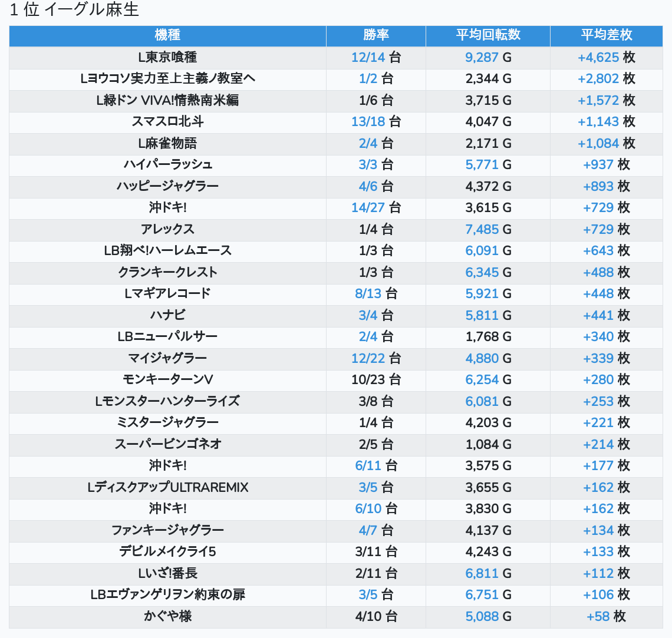The image size is (672, 638).
Task: Click the 機種 column header
Action: coord(167,35)
